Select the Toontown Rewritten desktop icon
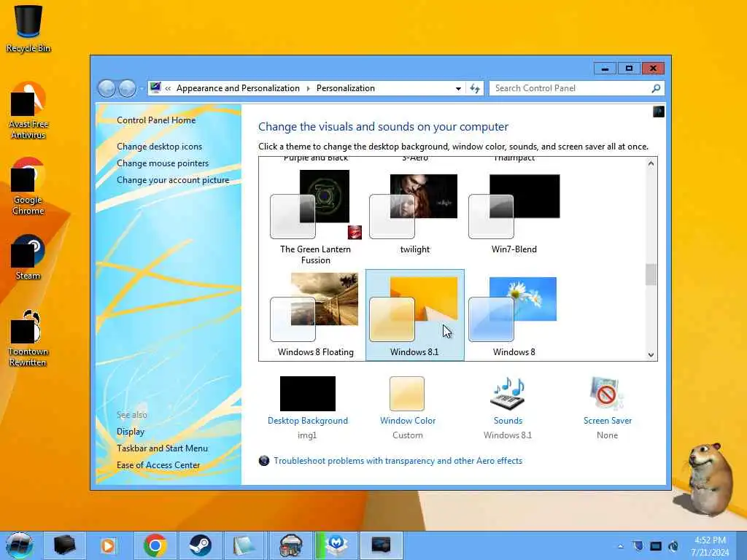This screenshot has width=747, height=560. pyautogui.click(x=28, y=338)
